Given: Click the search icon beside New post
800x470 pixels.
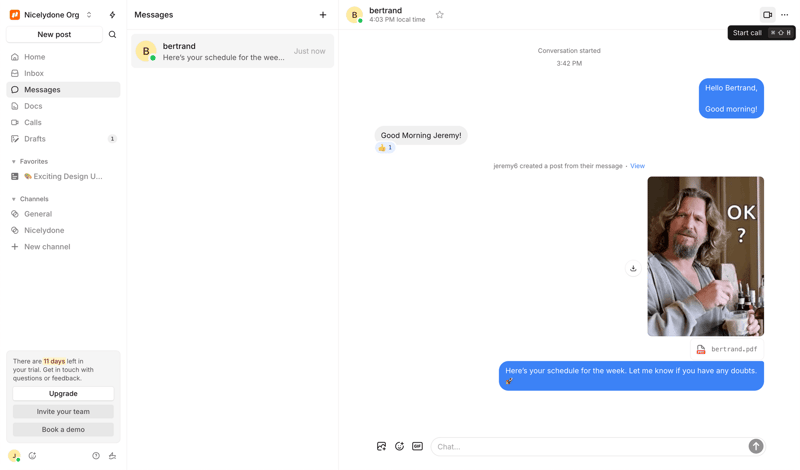Looking at the screenshot, I should point(112,35).
